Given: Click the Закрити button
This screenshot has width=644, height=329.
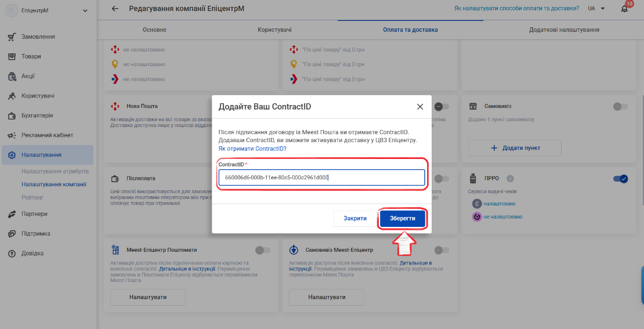Looking at the screenshot, I should (x=355, y=219).
